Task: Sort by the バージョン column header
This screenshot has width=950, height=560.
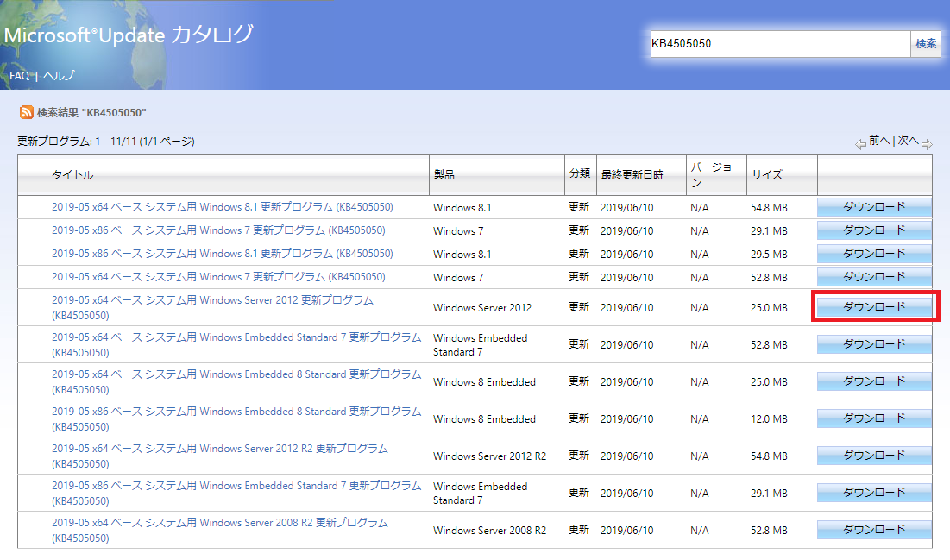Action: point(711,174)
